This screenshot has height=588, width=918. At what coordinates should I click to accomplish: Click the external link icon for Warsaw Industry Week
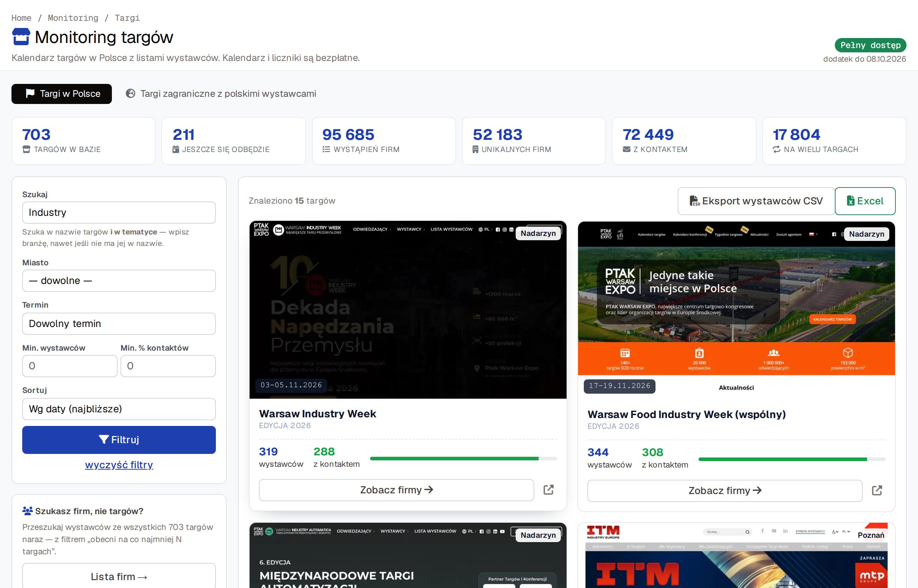coord(548,490)
